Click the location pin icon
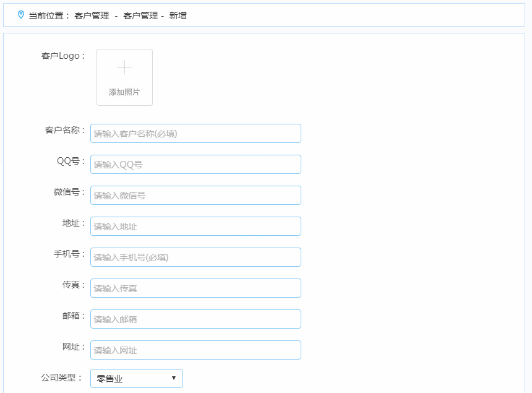This screenshot has height=393, width=532. (x=21, y=15)
